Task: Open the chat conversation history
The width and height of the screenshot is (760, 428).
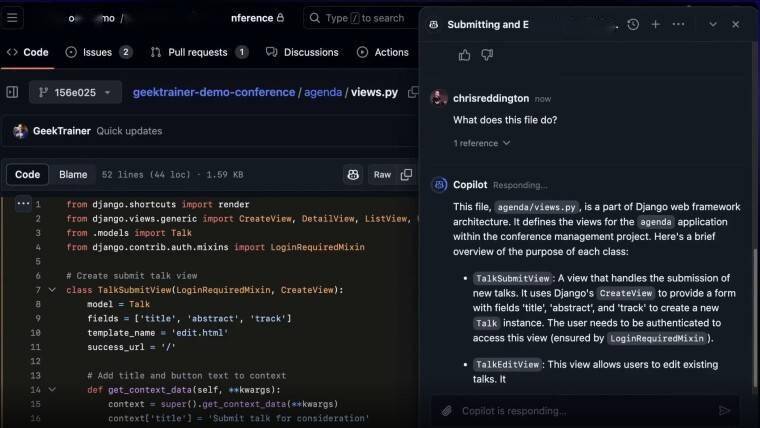Action: (x=633, y=24)
